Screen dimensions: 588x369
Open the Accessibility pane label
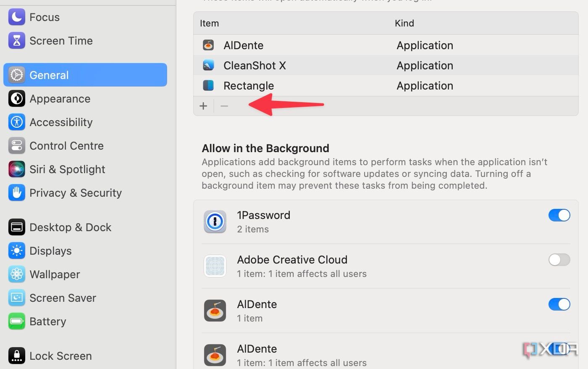[x=61, y=122]
